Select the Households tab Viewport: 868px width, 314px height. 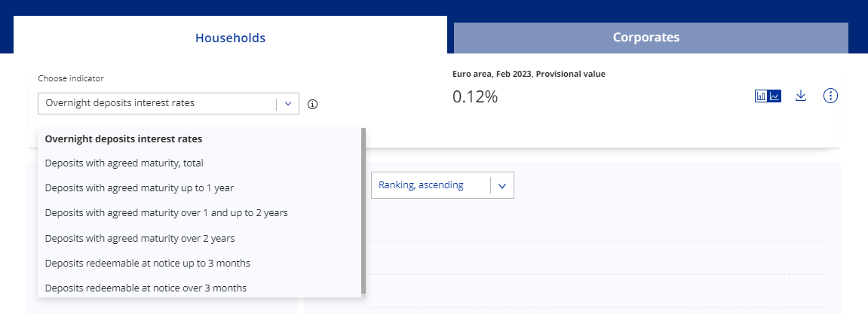point(230,37)
